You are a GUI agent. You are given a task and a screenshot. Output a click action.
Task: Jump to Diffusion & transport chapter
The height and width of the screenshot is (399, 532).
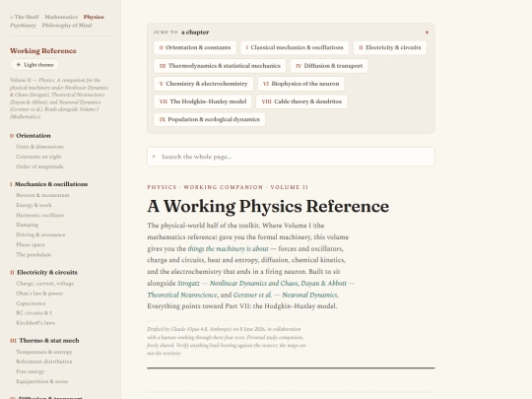[x=329, y=66]
